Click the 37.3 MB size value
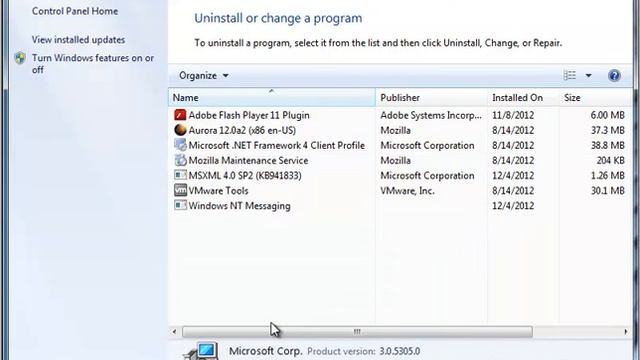 tap(607, 130)
